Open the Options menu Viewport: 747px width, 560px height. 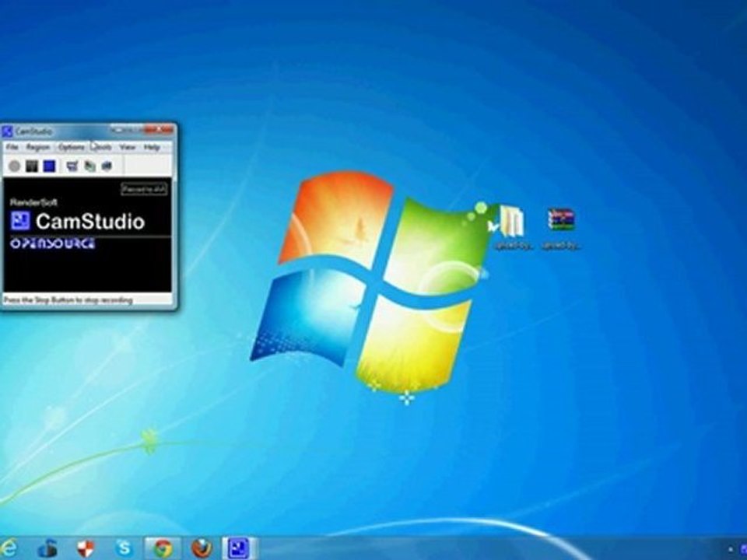tap(72, 147)
